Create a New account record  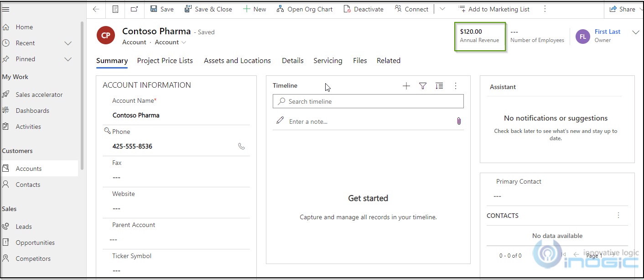[254, 9]
